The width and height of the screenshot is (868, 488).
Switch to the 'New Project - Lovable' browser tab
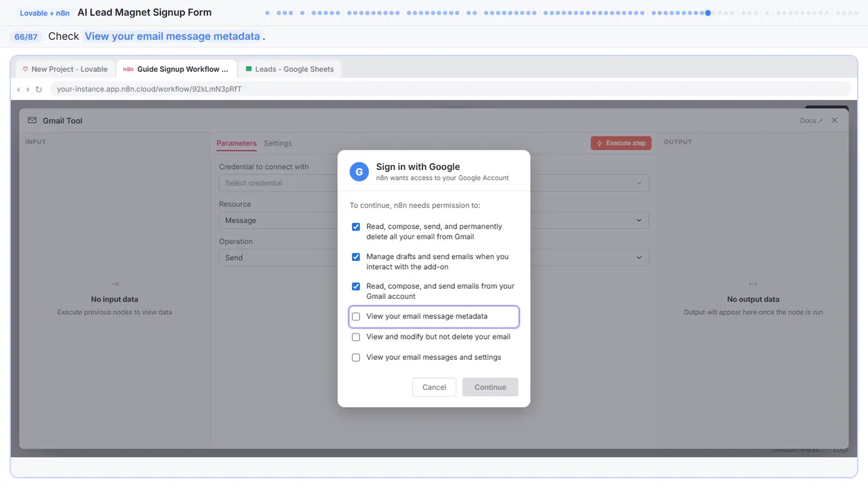(65, 69)
